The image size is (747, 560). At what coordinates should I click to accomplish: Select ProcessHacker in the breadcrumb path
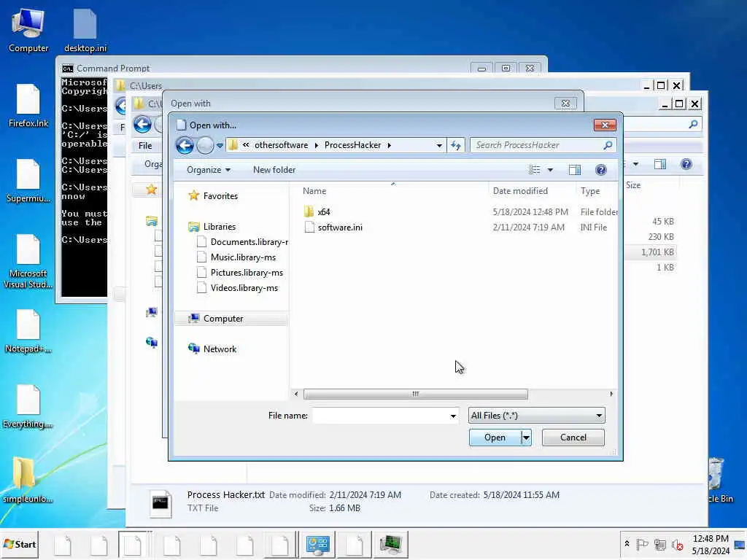pos(352,145)
